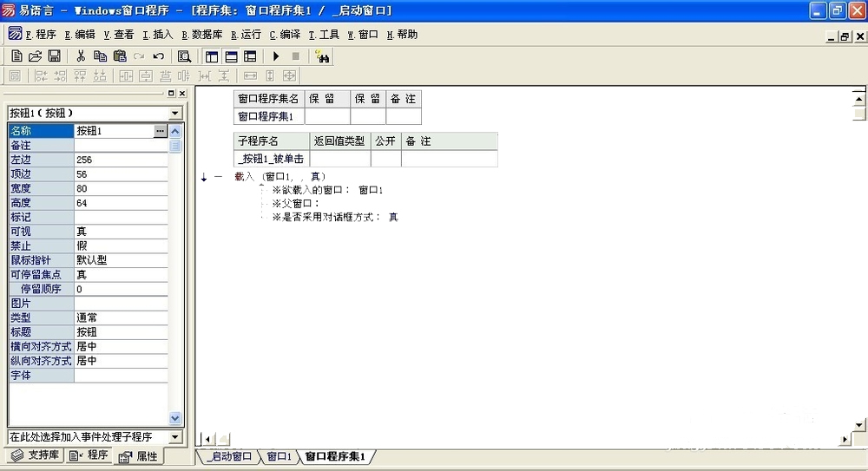Open the 插入 menu
Screen dimensions: 868x471
[157, 35]
